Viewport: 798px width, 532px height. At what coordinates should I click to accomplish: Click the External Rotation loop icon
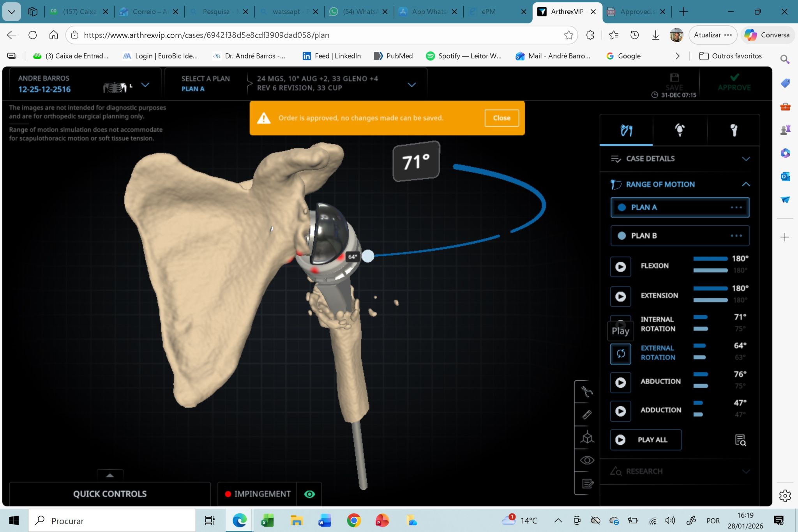[x=620, y=353]
